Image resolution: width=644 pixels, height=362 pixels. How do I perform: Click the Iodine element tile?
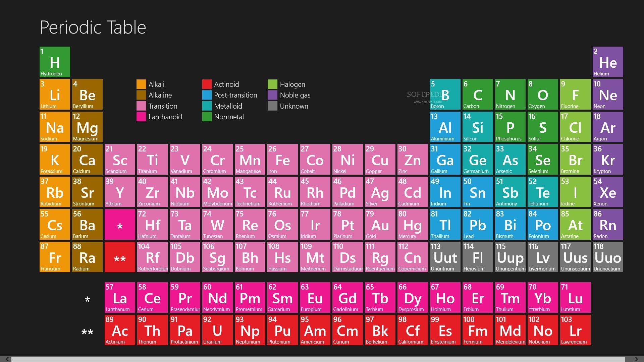(575, 192)
